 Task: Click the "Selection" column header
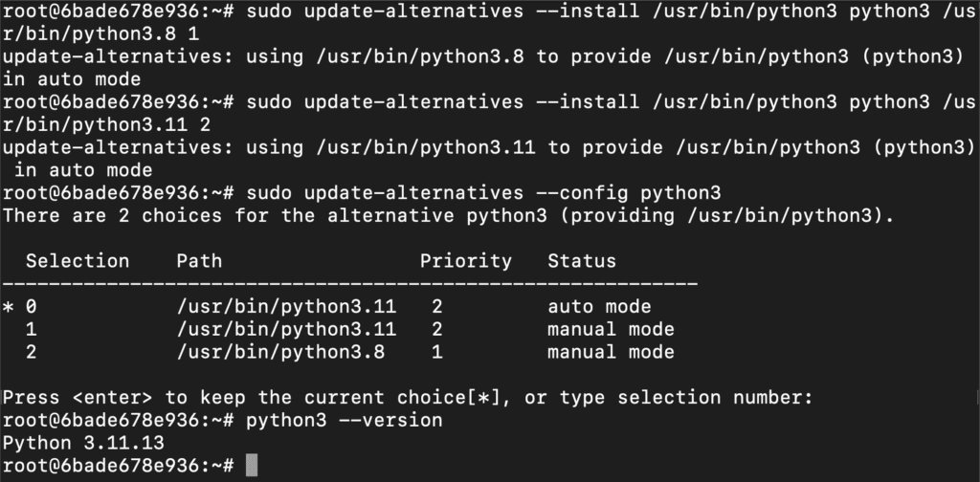[x=77, y=260]
